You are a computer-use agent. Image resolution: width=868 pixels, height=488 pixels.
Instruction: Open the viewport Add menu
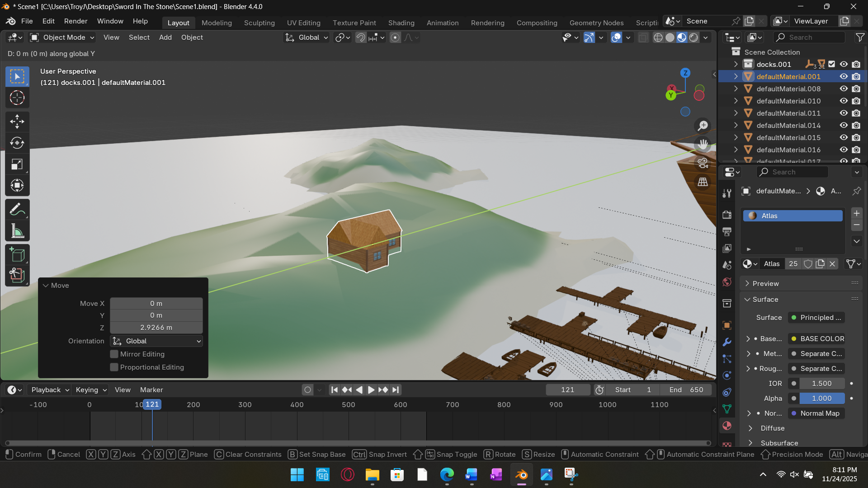pyautogui.click(x=165, y=38)
